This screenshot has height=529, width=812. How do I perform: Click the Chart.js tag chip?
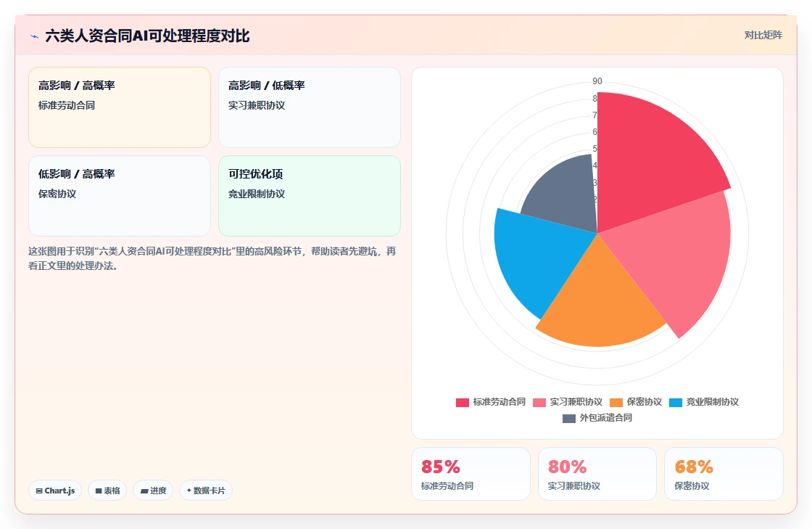coord(55,491)
